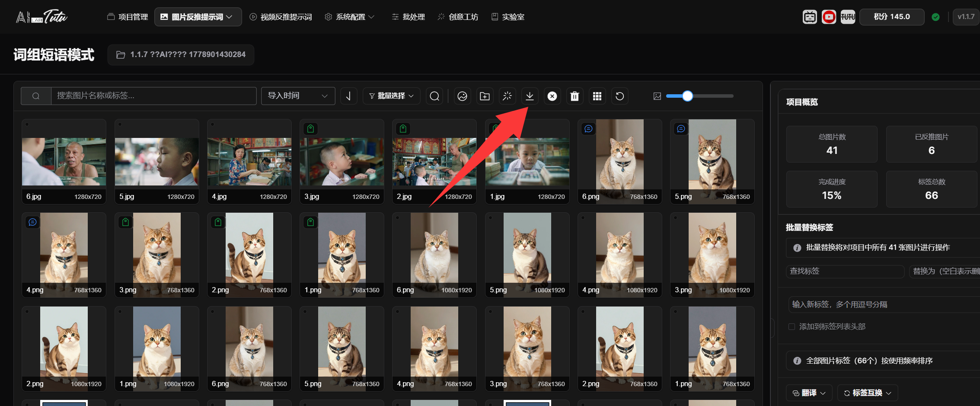Viewport: 980px width, 406px height.
Task: Open 创意工坊 menu item
Action: point(458,17)
